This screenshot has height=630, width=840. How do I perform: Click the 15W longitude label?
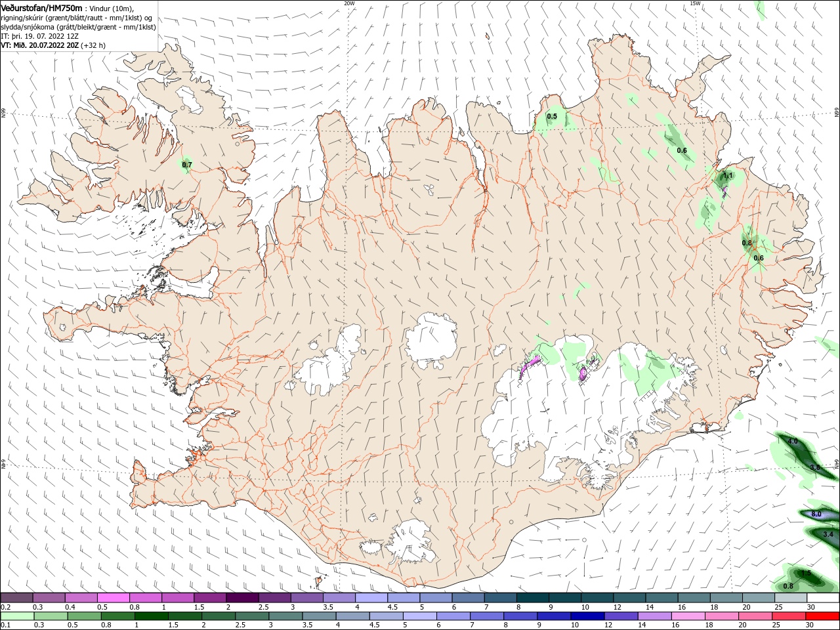(x=695, y=3)
